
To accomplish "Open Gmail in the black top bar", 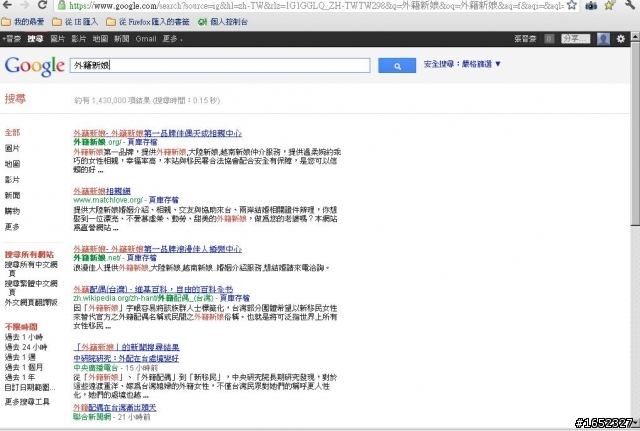I will click(146, 39).
